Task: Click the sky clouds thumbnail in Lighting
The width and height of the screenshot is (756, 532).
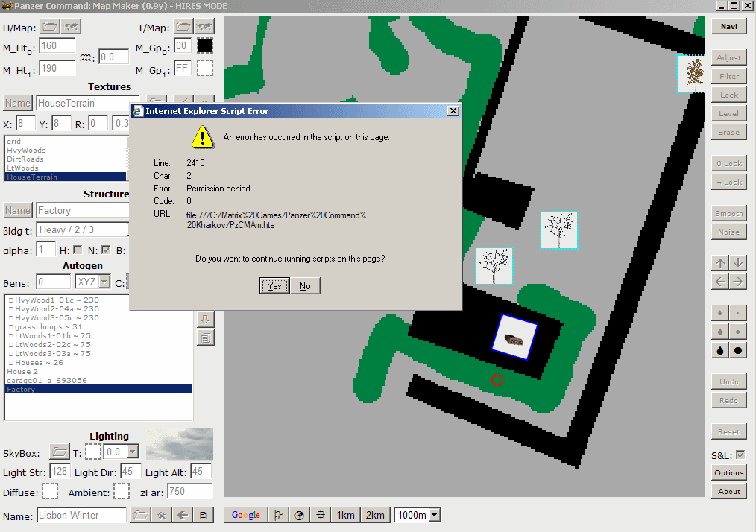Action: (x=180, y=444)
